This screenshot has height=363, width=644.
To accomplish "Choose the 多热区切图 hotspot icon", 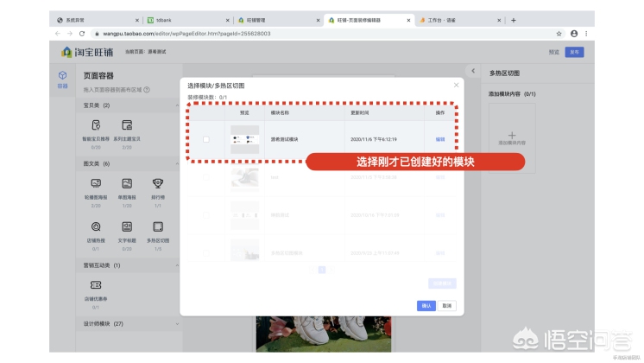I will tap(158, 226).
